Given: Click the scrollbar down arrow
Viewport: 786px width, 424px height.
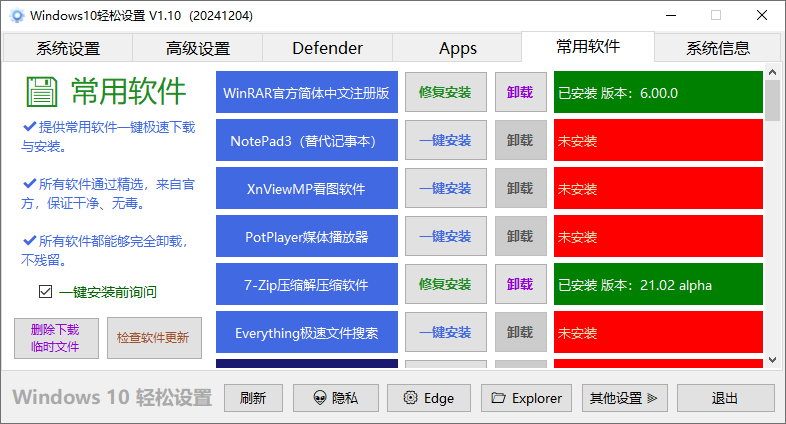Looking at the screenshot, I should pyautogui.click(x=772, y=360).
